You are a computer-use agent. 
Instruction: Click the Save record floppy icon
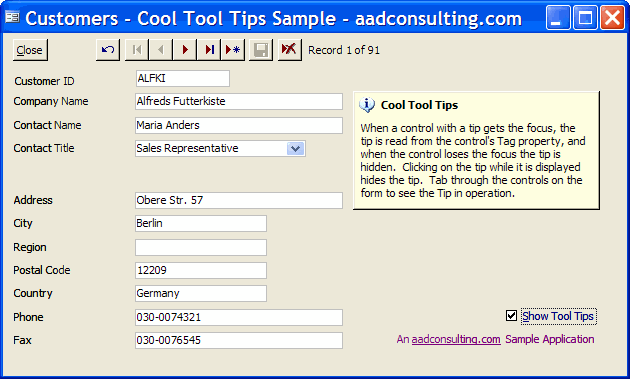coord(261,50)
